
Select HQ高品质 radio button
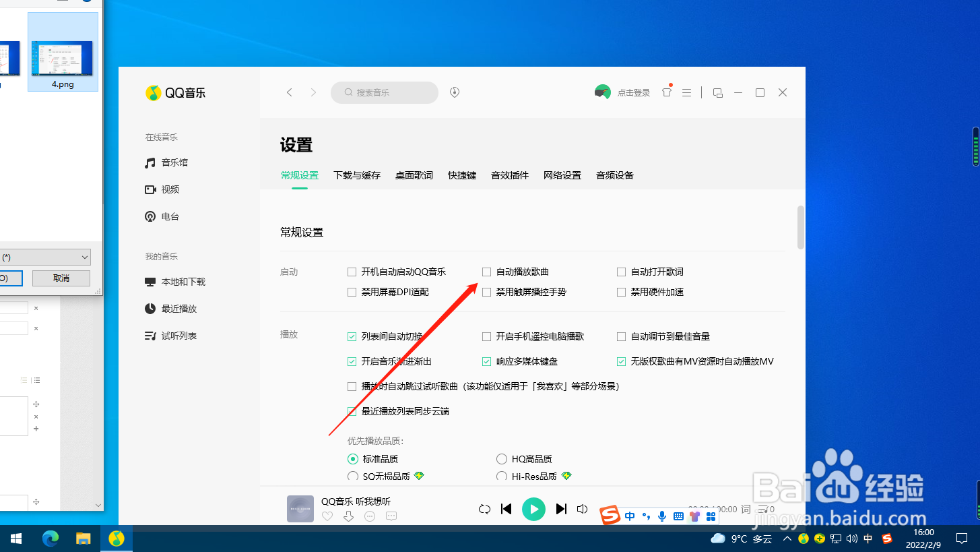point(501,459)
